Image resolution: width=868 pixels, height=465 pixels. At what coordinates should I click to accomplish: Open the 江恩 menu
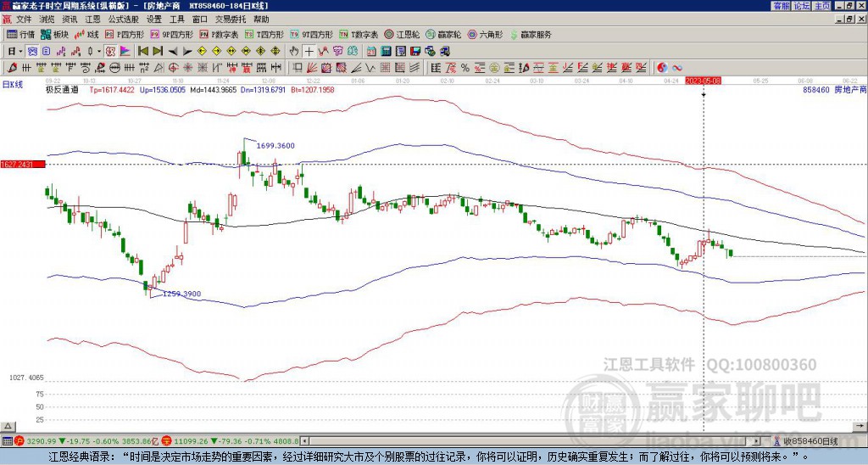92,20
